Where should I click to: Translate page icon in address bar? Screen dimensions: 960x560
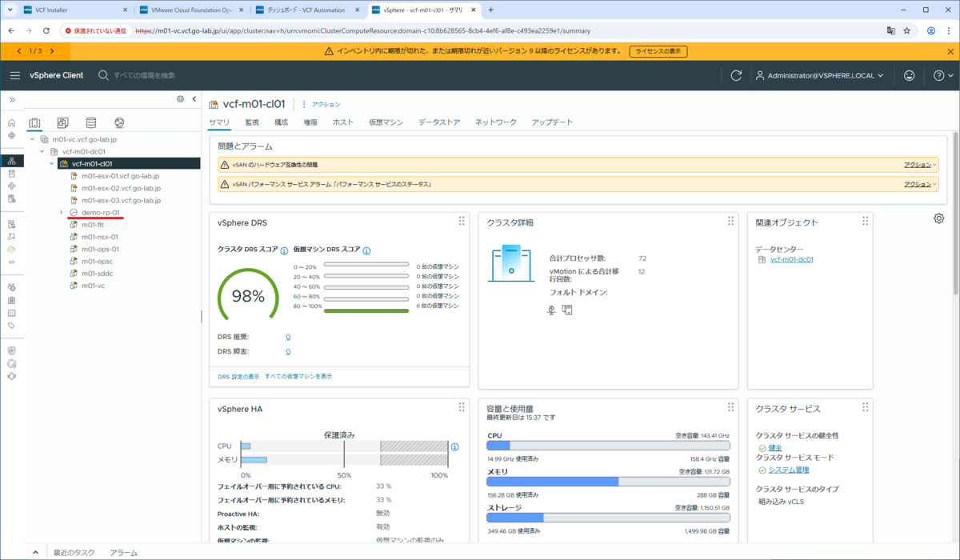[x=890, y=30]
